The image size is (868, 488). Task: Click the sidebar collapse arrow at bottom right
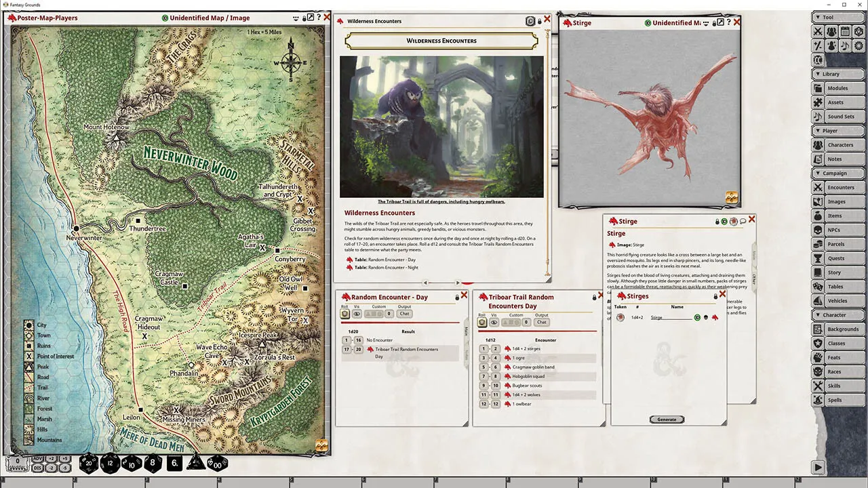tap(818, 467)
